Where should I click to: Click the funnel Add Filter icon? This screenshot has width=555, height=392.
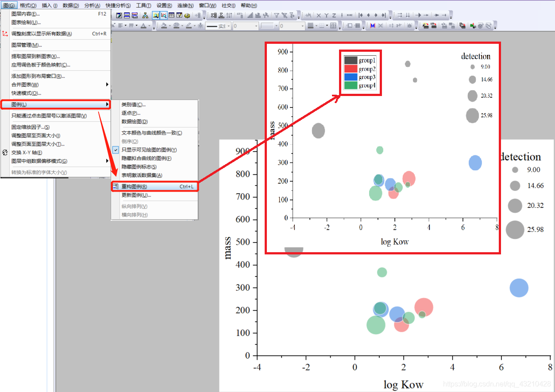[277, 15]
